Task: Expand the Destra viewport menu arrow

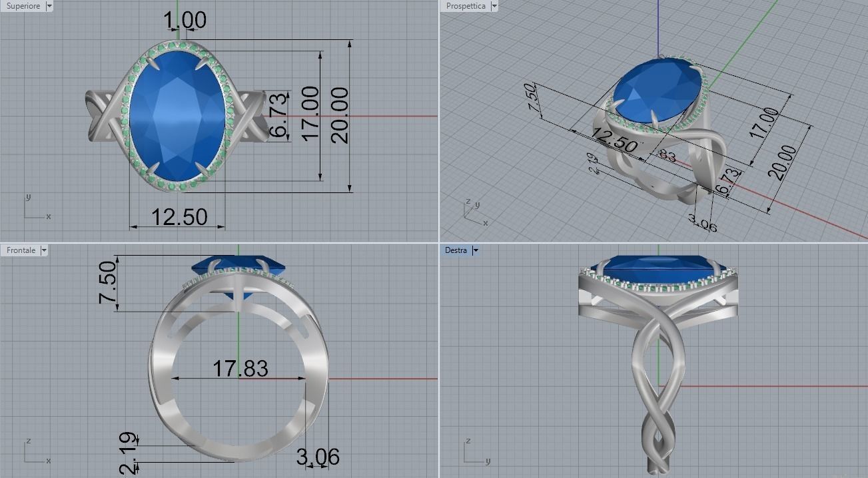Action: click(x=475, y=250)
